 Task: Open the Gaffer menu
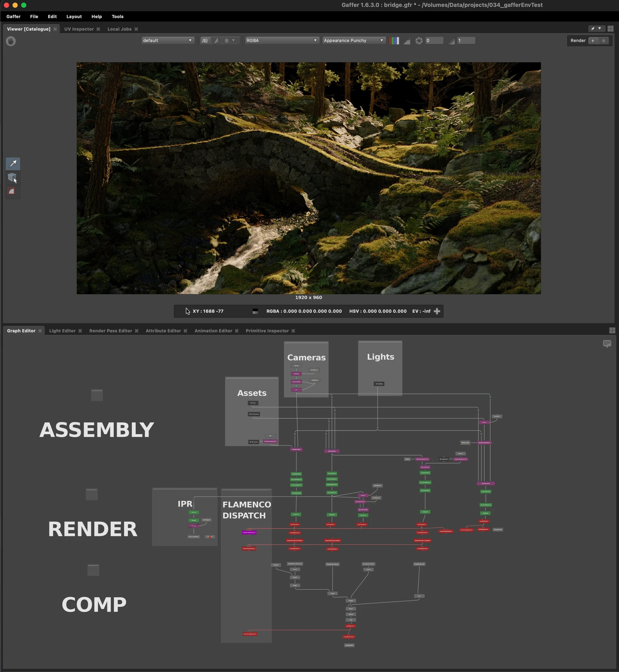click(x=14, y=16)
